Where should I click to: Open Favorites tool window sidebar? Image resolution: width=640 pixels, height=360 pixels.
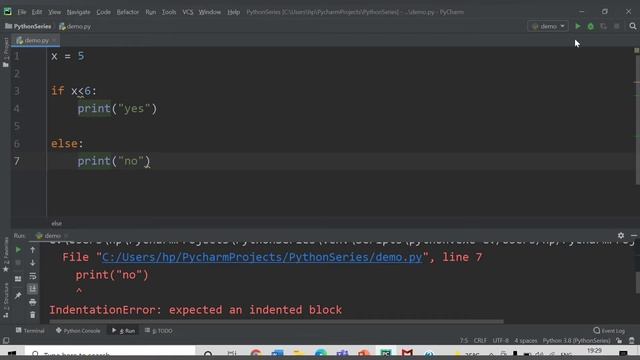click(x=5, y=255)
